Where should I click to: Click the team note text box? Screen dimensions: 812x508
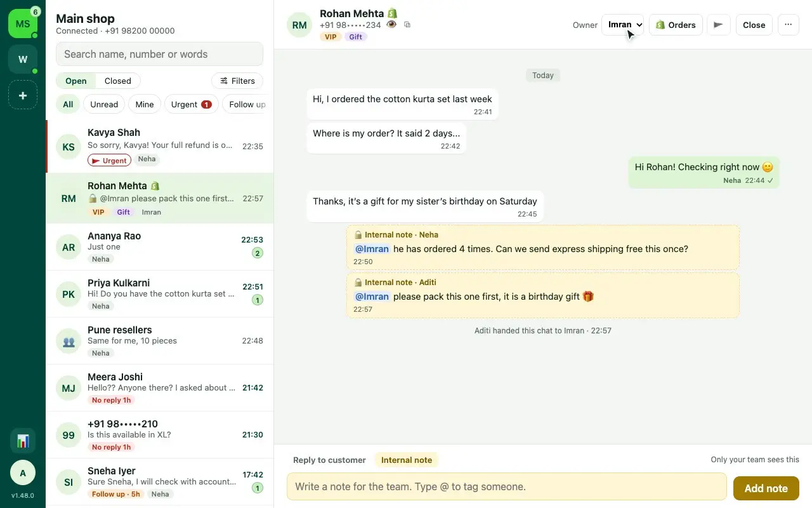pos(507,486)
